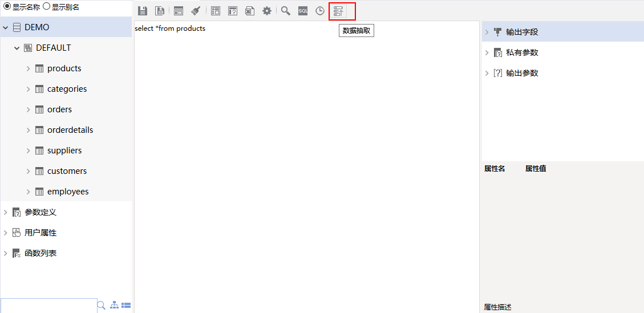Click the Save floppy disk toolbar icon
Image resolution: width=644 pixels, height=313 pixels.
[x=143, y=11]
